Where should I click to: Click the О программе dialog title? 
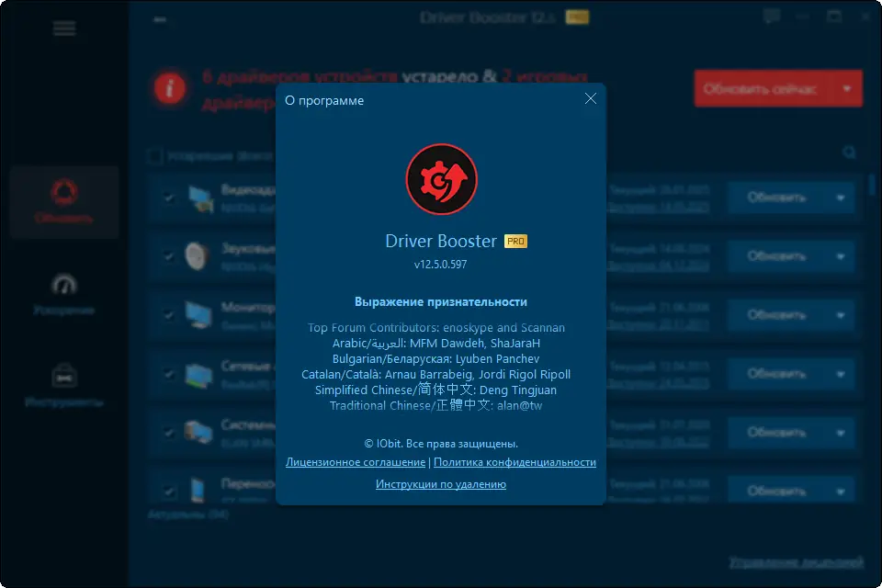pos(324,101)
